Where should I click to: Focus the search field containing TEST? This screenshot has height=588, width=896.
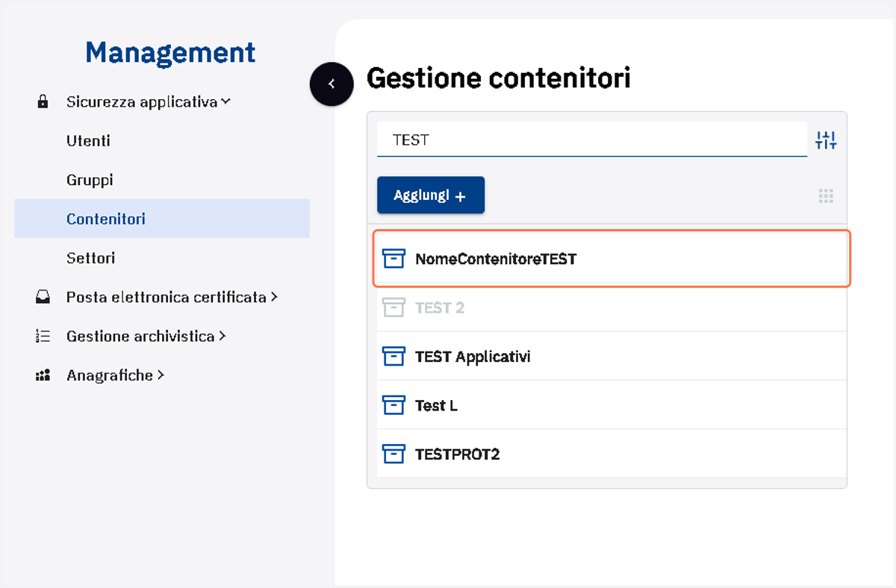592,140
